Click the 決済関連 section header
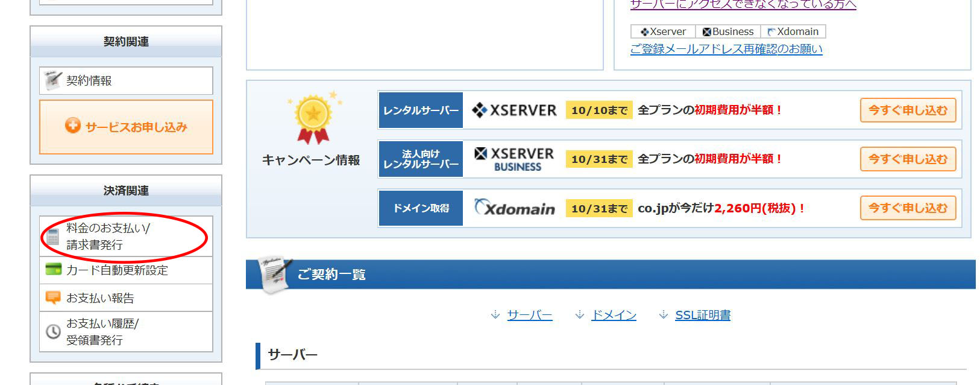Image resolution: width=980 pixels, height=385 pixels. tap(126, 191)
